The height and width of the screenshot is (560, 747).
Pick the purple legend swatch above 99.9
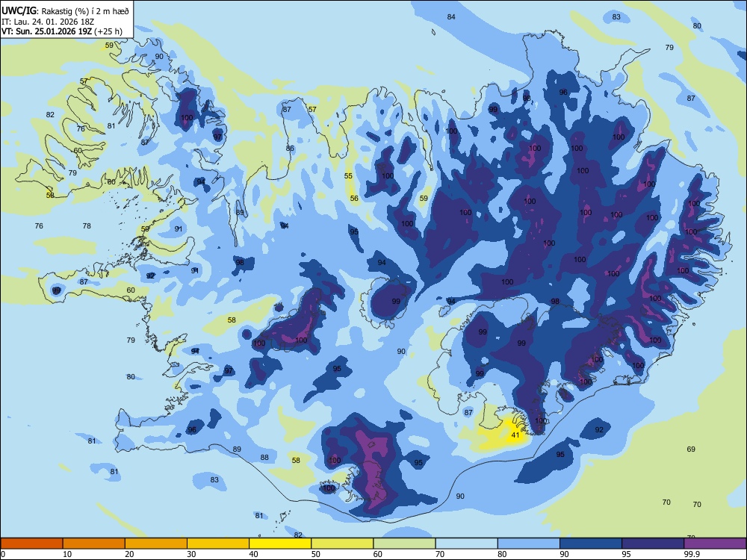pyautogui.click(x=715, y=544)
